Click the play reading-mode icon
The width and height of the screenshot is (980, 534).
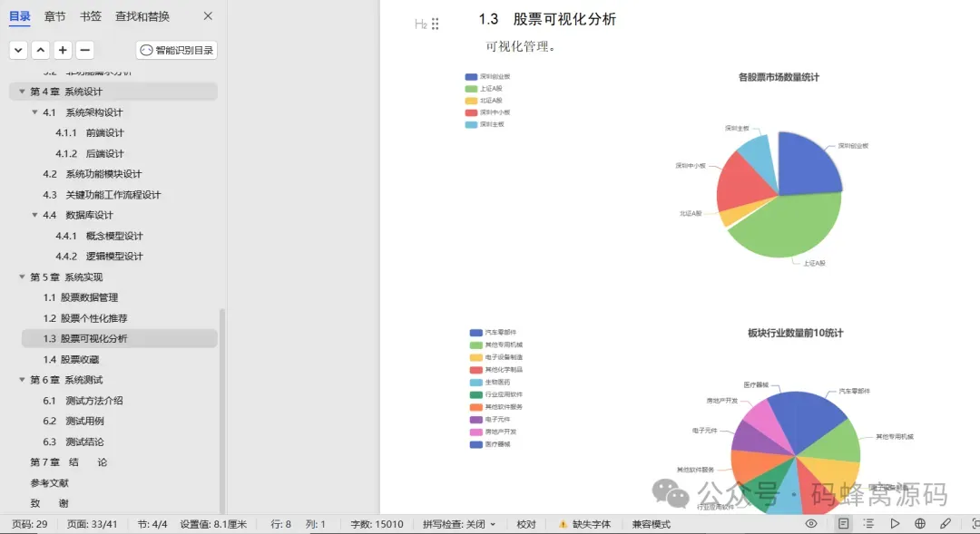895,524
